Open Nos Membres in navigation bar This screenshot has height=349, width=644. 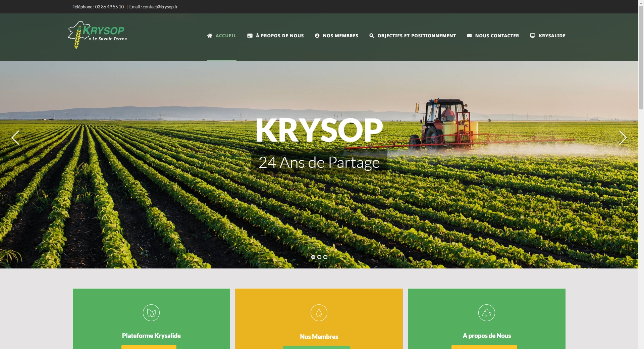click(336, 36)
